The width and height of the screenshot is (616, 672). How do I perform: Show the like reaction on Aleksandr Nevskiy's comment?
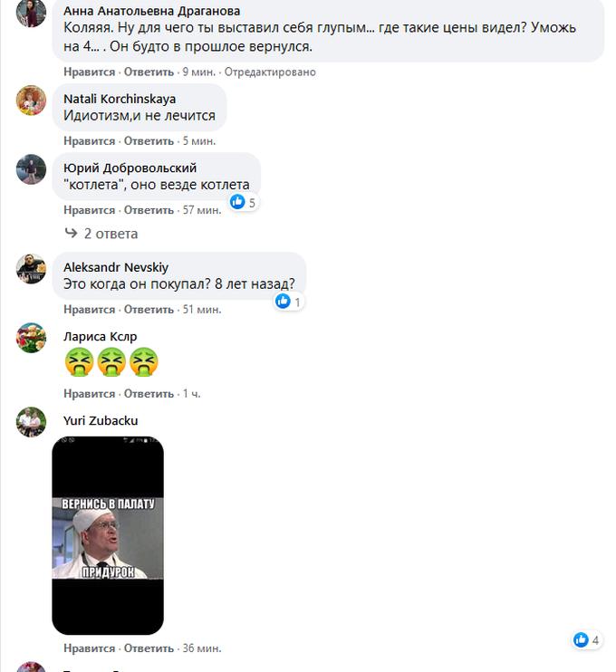pos(288,302)
